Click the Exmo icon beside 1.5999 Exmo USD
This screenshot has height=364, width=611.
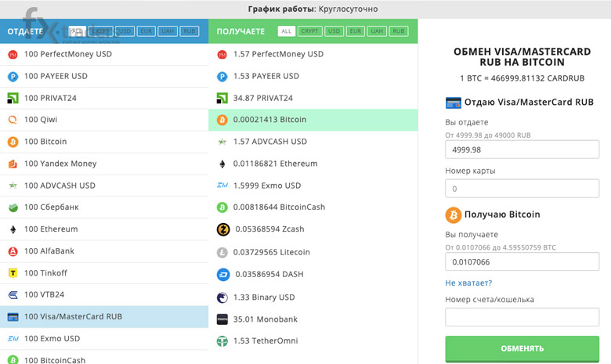pos(222,186)
